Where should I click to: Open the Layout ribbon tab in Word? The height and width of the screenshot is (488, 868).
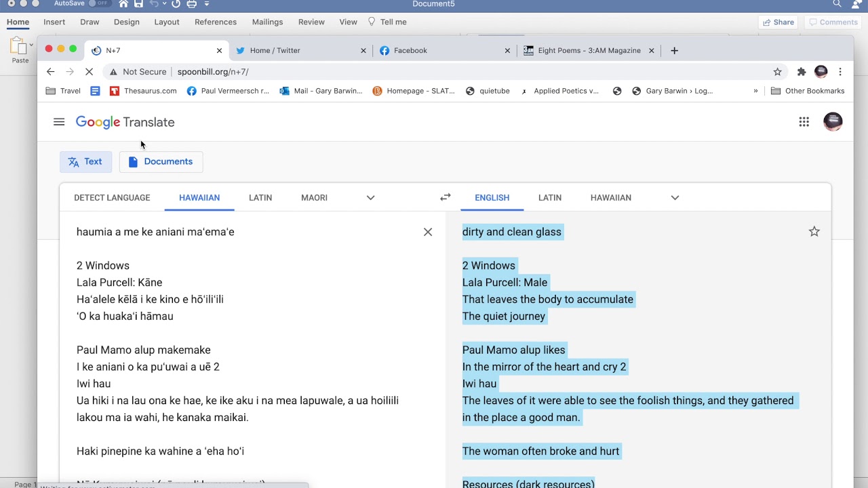point(167,22)
